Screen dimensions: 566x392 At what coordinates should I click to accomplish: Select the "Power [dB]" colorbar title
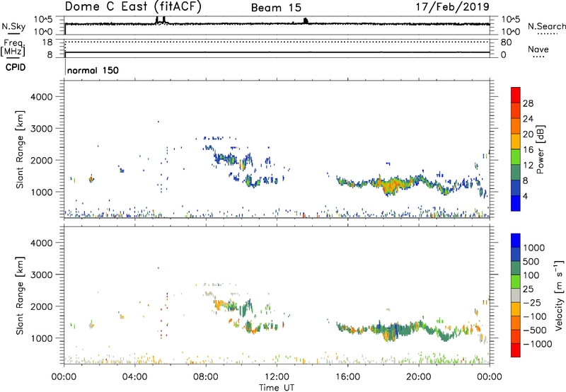click(540, 149)
